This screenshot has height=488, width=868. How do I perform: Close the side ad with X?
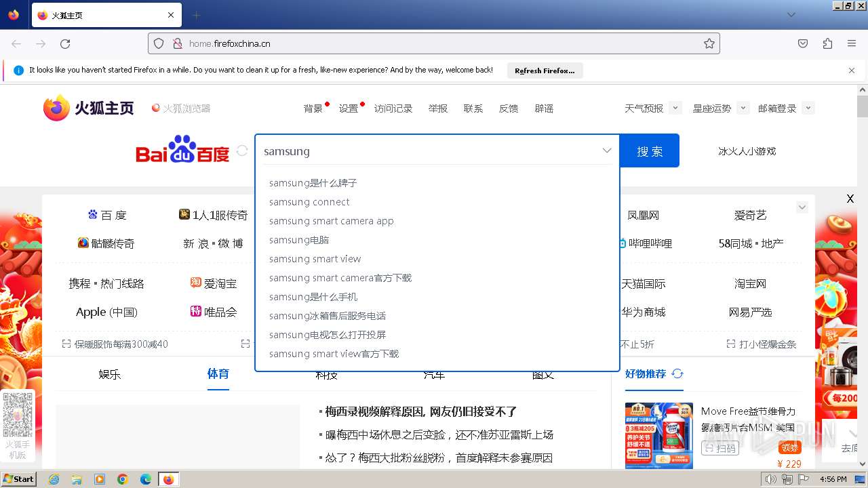[850, 199]
